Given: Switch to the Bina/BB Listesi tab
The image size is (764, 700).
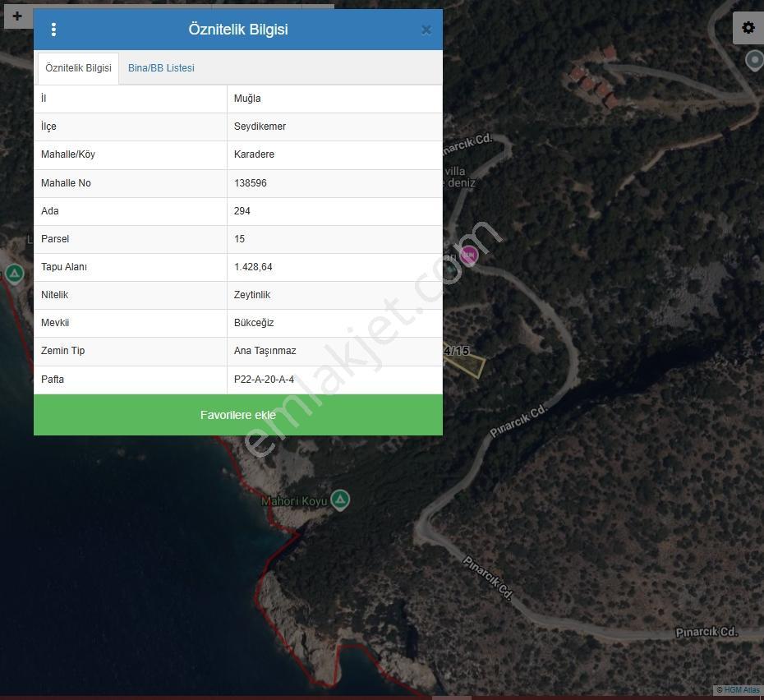Looking at the screenshot, I should (161, 68).
